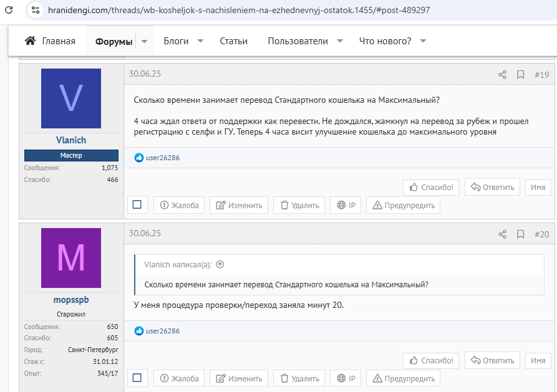The height and width of the screenshot is (392, 557).
Task: Open the Что нового? menu item
Action: [x=385, y=41]
